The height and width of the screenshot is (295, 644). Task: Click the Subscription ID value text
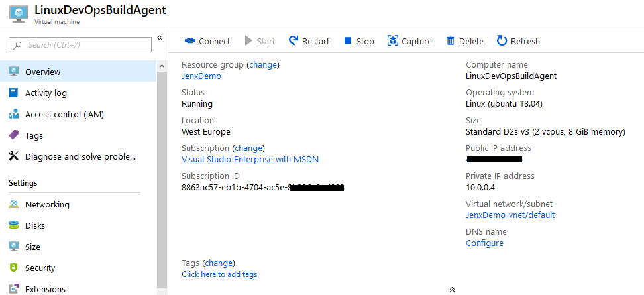pos(262,188)
